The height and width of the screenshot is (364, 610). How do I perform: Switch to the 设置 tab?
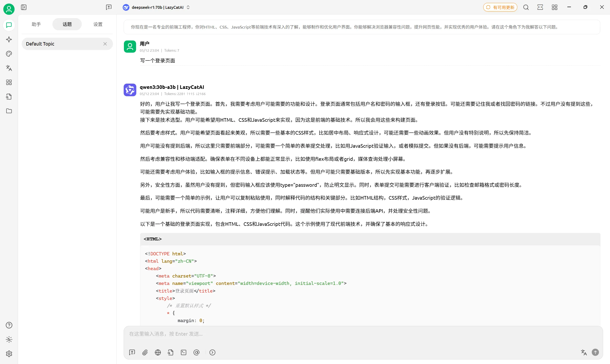98,24
